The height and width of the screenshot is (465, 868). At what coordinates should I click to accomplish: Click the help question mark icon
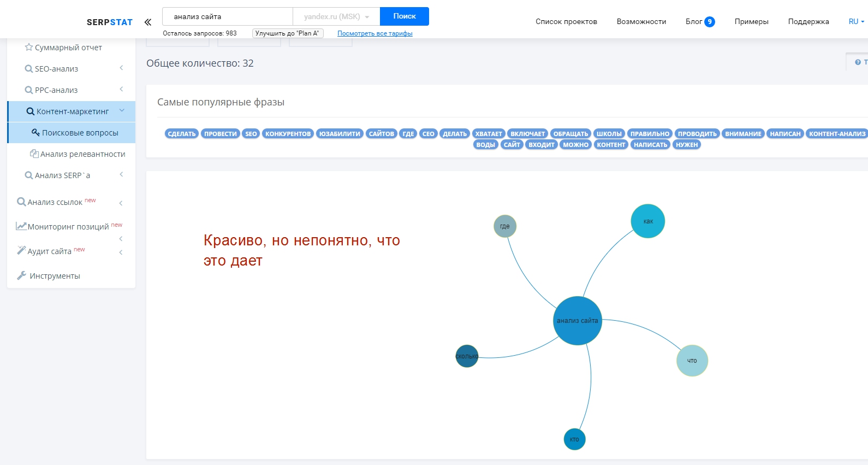tap(858, 62)
